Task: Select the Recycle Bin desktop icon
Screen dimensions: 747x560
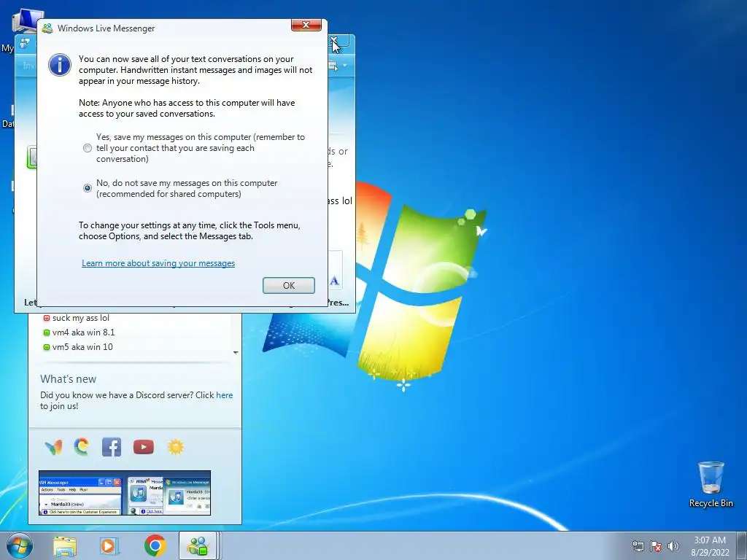Action: click(x=711, y=484)
